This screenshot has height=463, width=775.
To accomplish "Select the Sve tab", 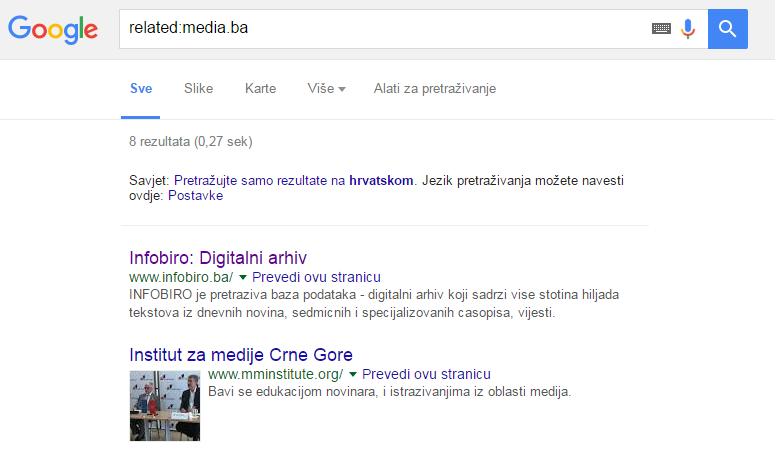I will point(141,88).
